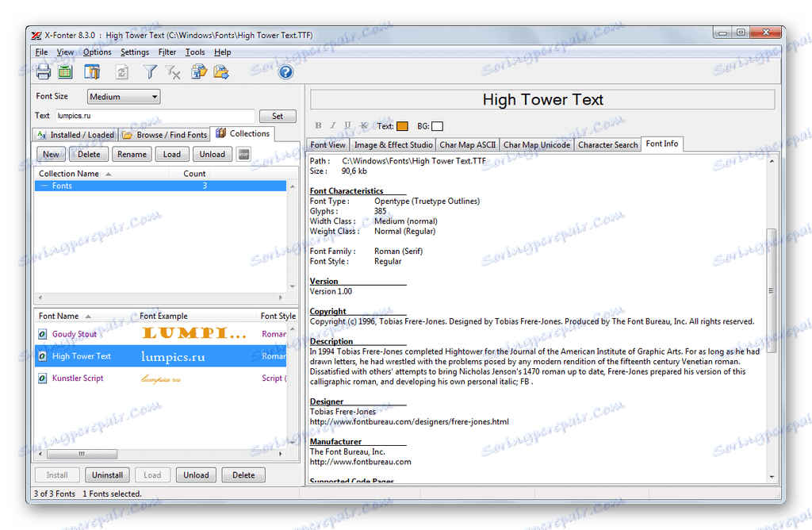
Task: Click Rename collection button
Action: point(132,155)
